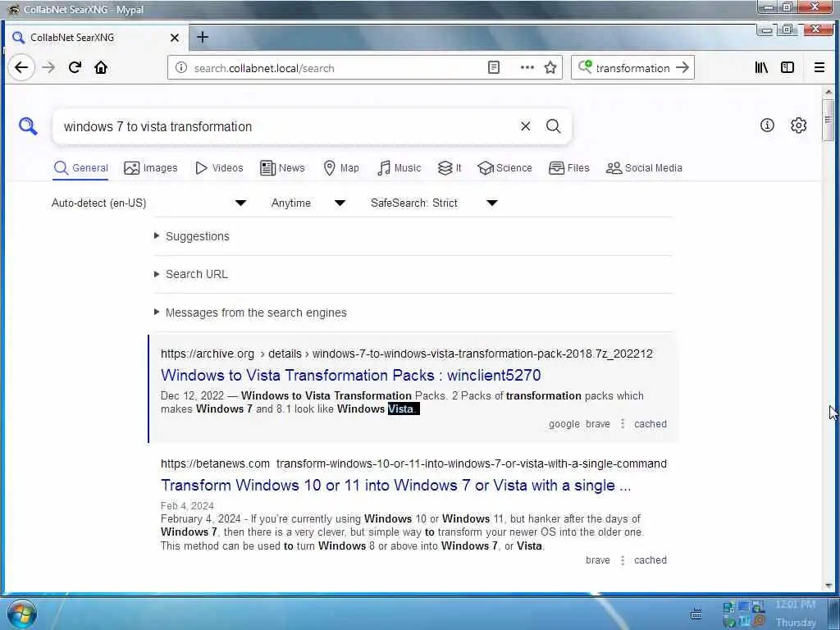Open cached copy of betanews result
The height and width of the screenshot is (630, 840).
point(651,559)
